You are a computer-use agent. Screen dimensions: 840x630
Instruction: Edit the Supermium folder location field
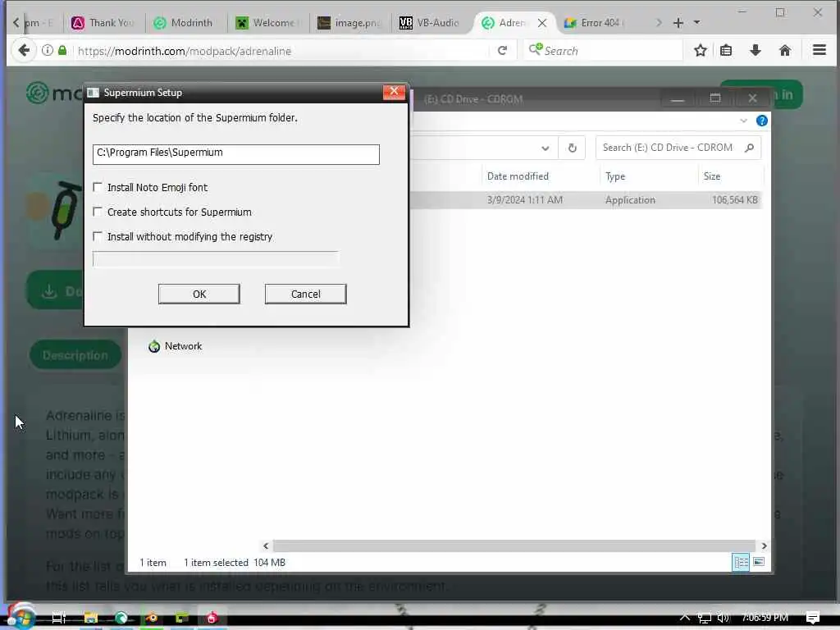235,153
